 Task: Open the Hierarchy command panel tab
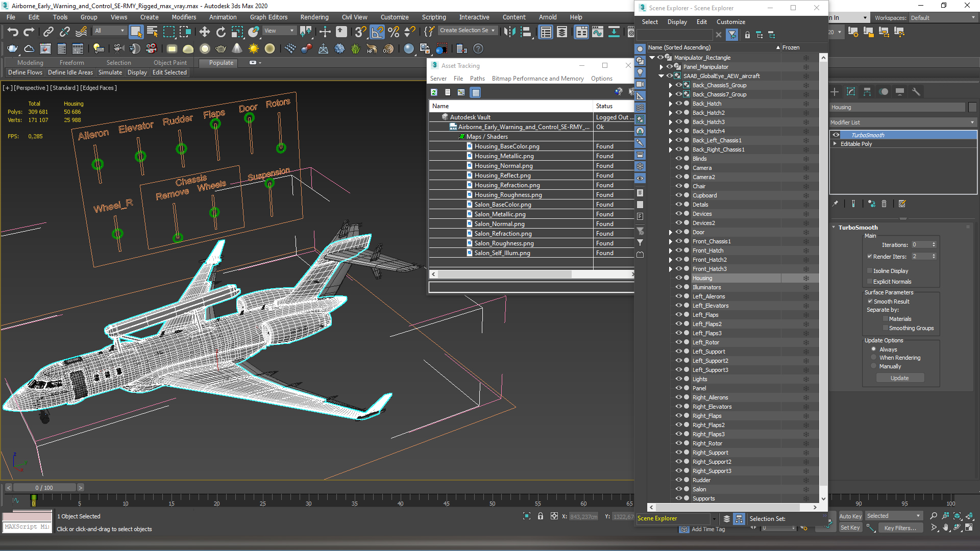tap(867, 92)
